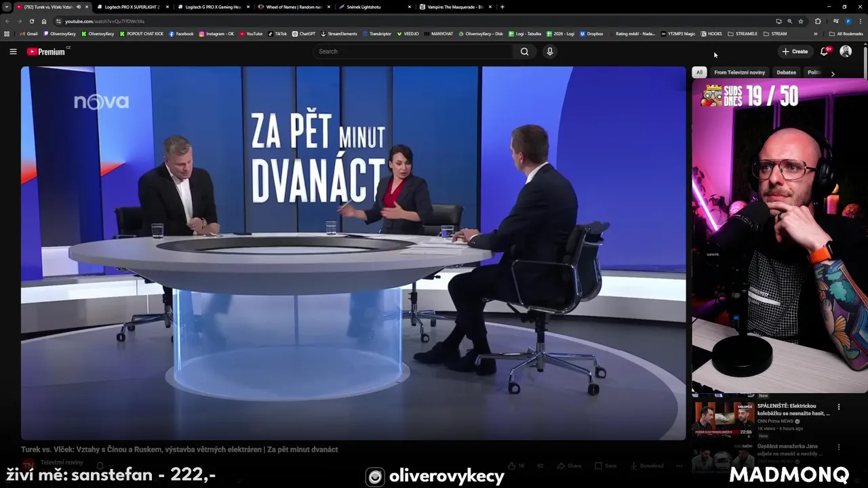
Task: Open the StreamElements bookmark
Action: (339, 33)
